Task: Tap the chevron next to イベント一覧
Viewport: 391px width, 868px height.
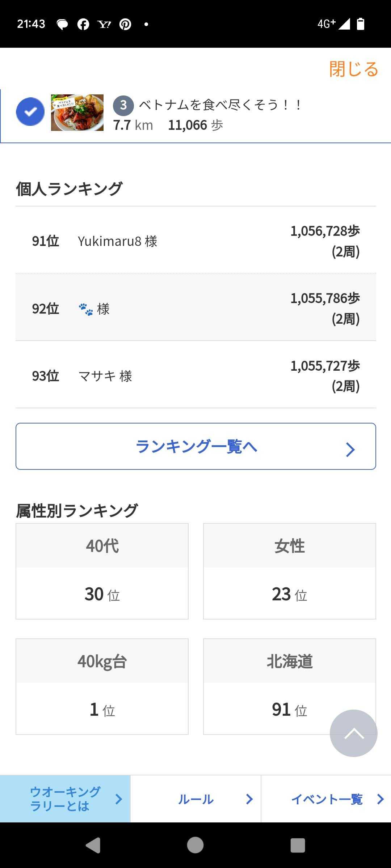Action: click(x=380, y=799)
